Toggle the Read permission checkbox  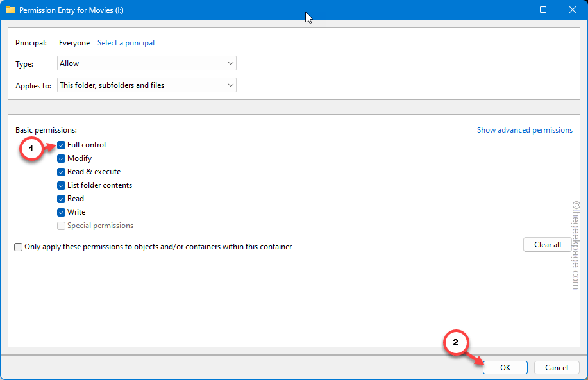pos(61,199)
